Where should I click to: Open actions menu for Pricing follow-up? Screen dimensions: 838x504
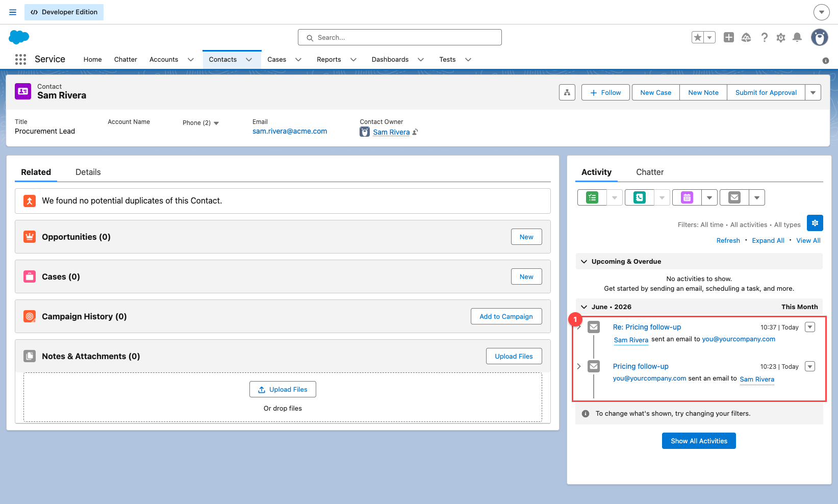coord(810,366)
